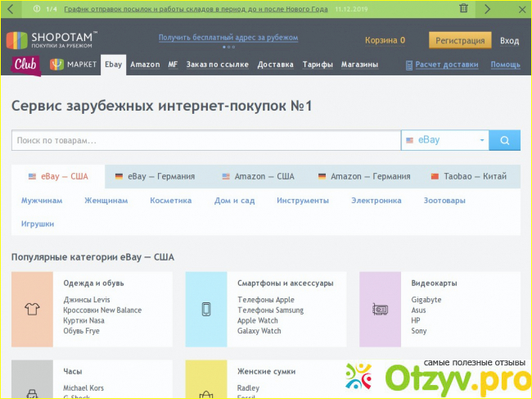Go to next notification with right arrow
532x399 pixels.
(x=487, y=9)
